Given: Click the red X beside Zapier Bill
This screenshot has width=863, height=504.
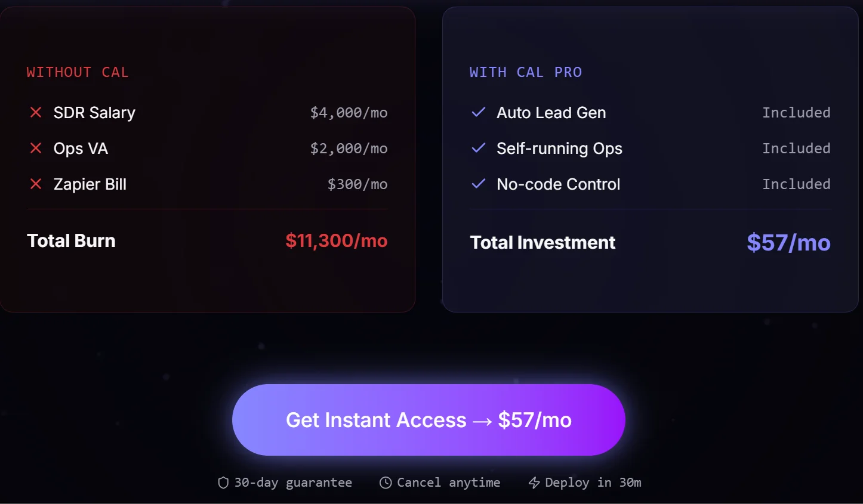Looking at the screenshot, I should (x=36, y=184).
